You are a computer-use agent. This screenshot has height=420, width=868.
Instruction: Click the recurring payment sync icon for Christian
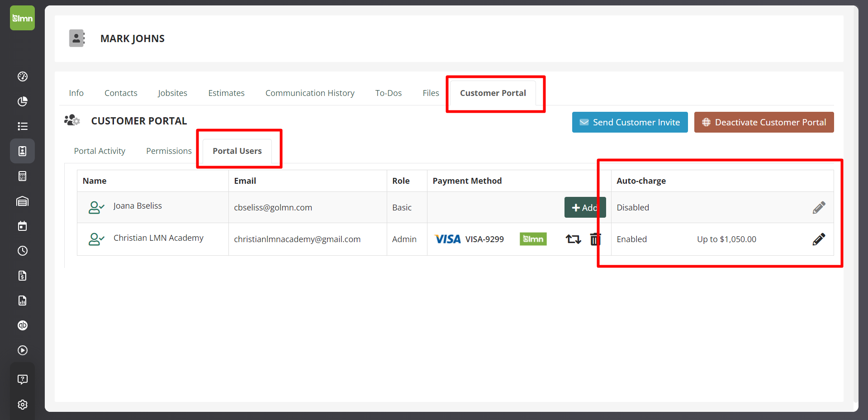coord(573,239)
